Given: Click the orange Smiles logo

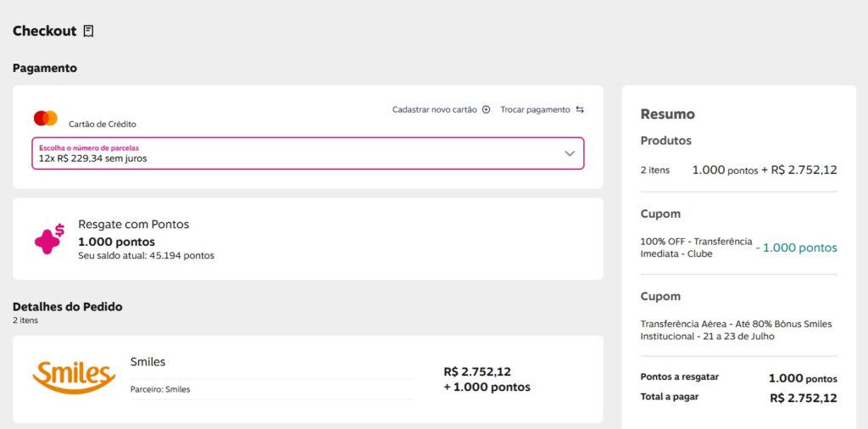Looking at the screenshot, I should click(x=74, y=376).
